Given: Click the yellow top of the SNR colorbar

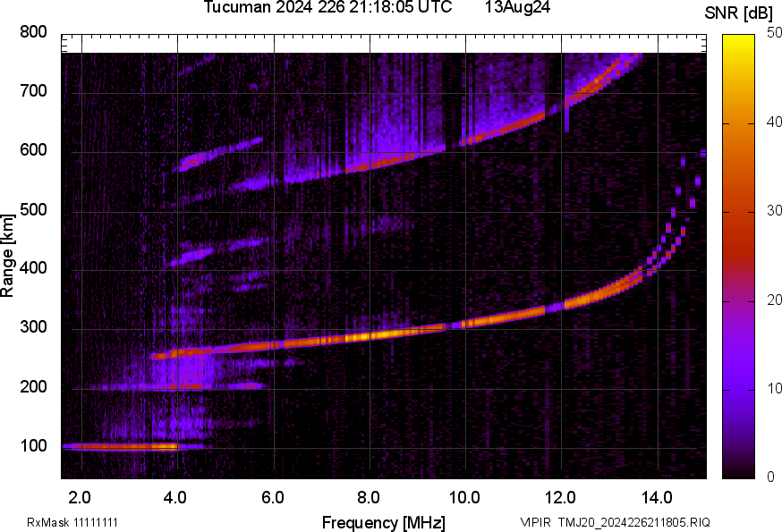Looking at the screenshot, I should [738, 41].
